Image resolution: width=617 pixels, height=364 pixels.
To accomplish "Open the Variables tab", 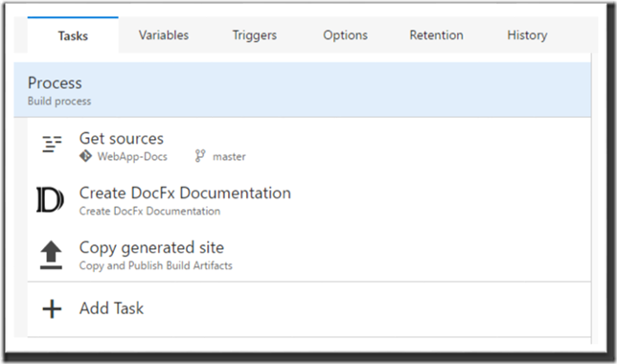I will click(x=164, y=35).
